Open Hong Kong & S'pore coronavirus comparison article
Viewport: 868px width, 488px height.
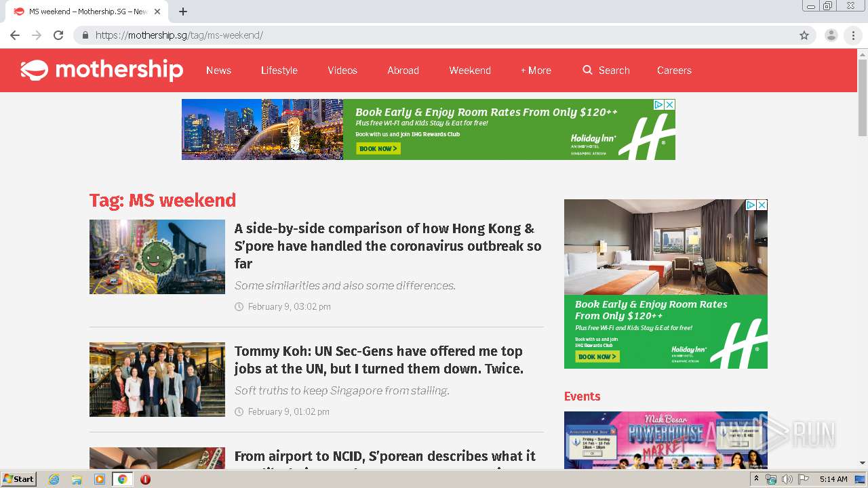tap(388, 246)
